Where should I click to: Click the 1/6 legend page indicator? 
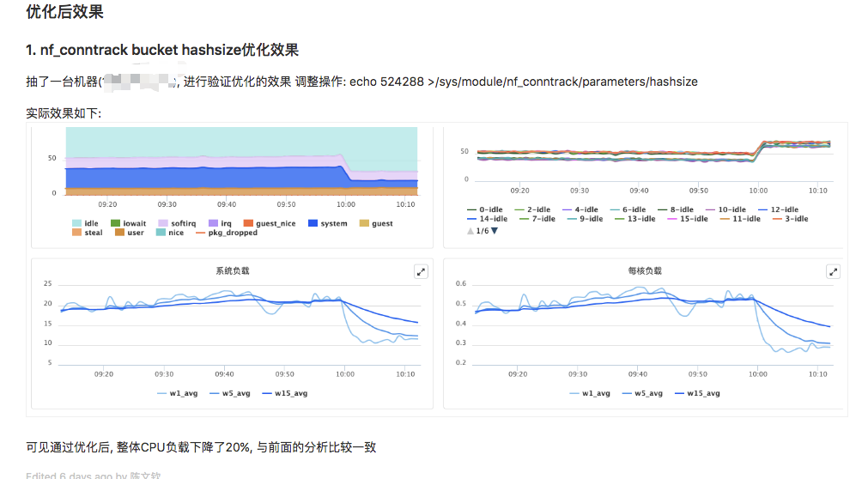pos(483,231)
